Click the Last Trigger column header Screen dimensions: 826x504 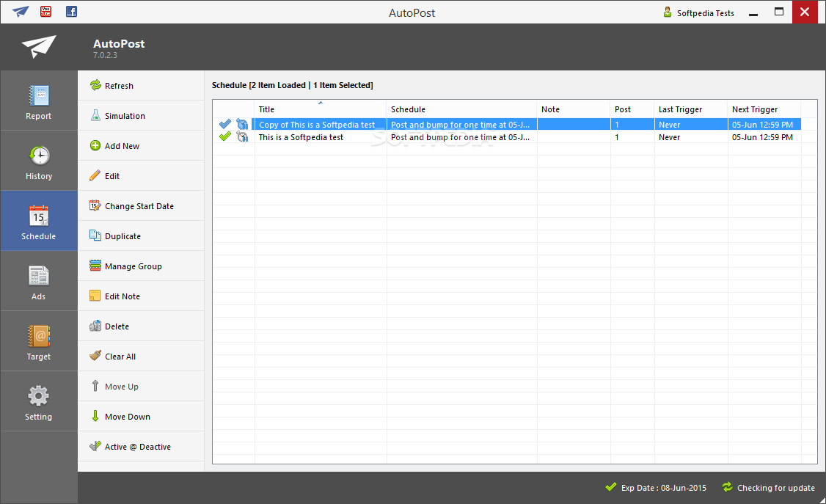coord(690,109)
